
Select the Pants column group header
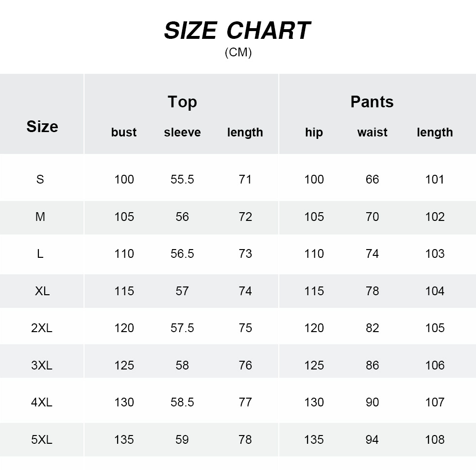point(372,102)
